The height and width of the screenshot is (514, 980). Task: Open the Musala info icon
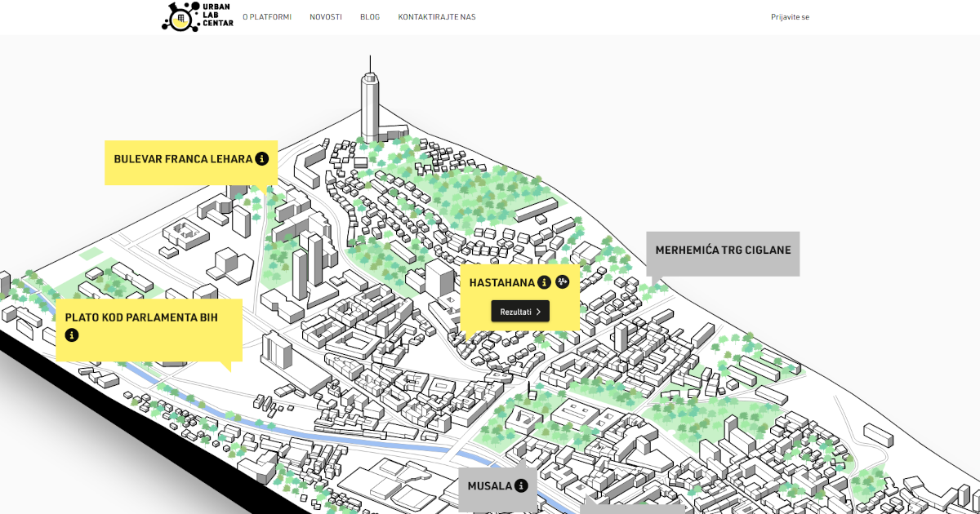point(521,485)
